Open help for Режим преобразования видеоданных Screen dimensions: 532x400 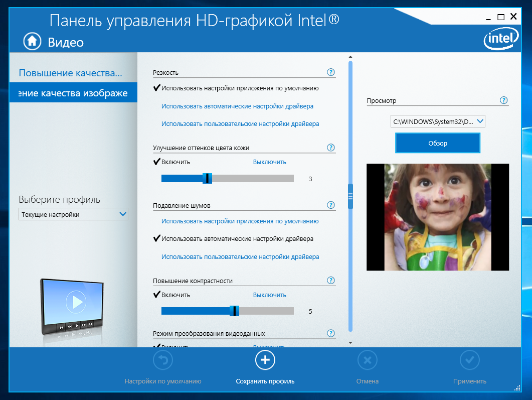pos(331,333)
